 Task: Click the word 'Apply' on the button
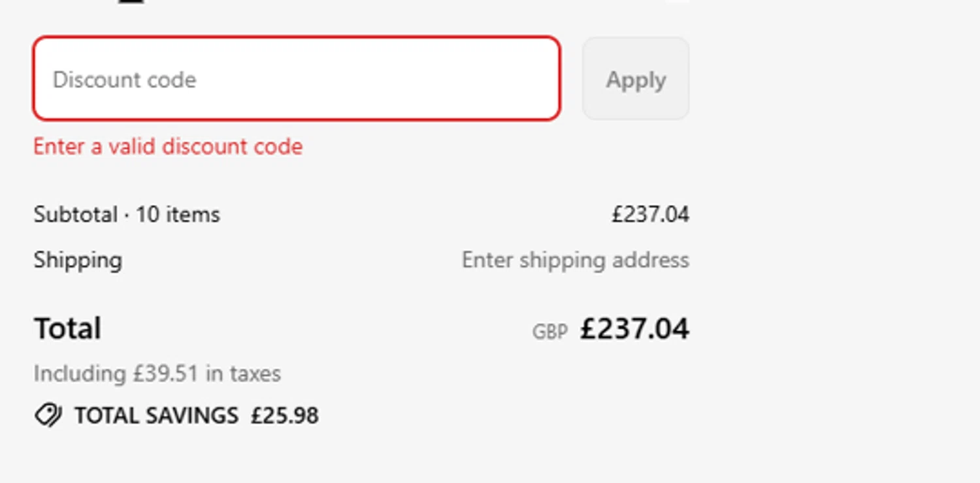[x=636, y=80]
